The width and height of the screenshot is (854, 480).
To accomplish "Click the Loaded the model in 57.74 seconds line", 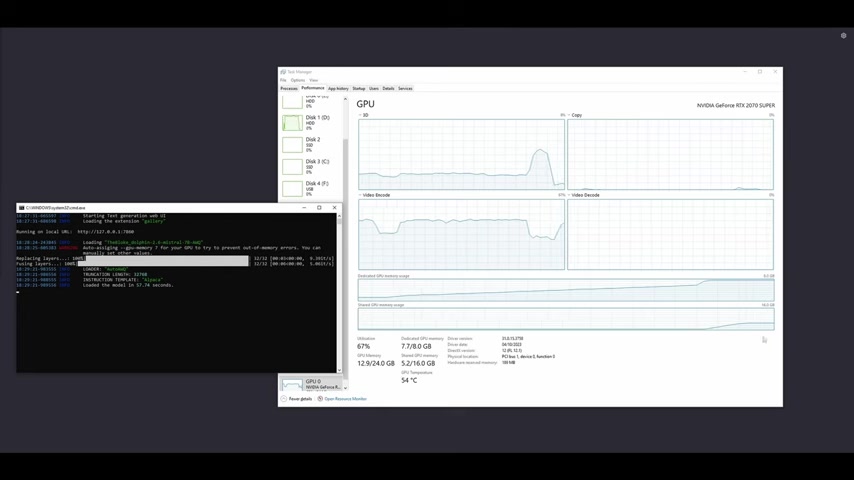I will click(x=128, y=285).
